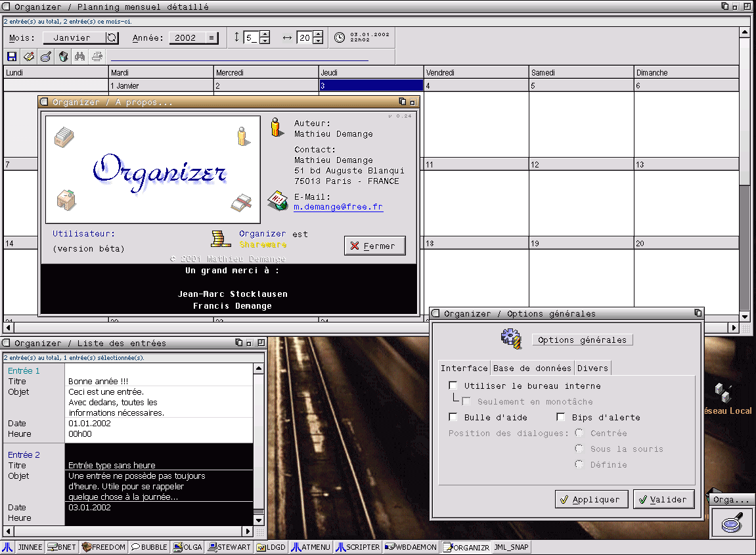Image resolution: width=756 pixels, height=555 pixels.
Task: Click the magnifier view icon in toolbar
Action: coord(46,56)
